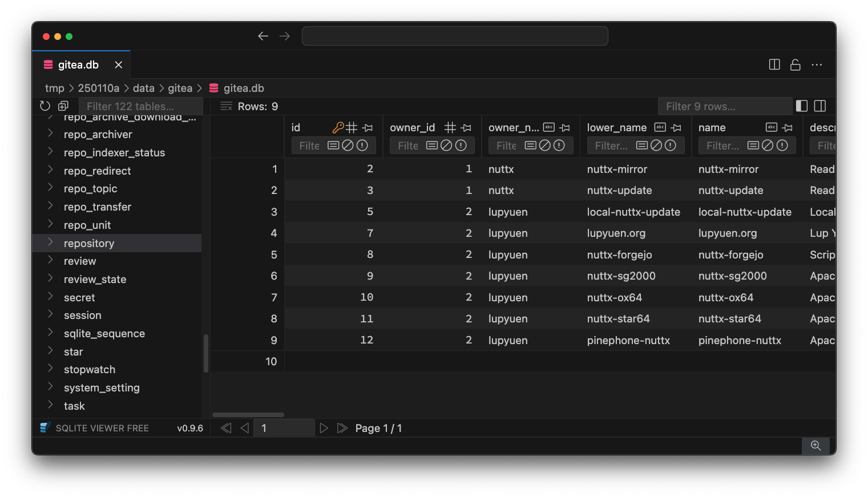868x497 pixels.
Task: Click the data breadcrumb
Action: point(144,88)
